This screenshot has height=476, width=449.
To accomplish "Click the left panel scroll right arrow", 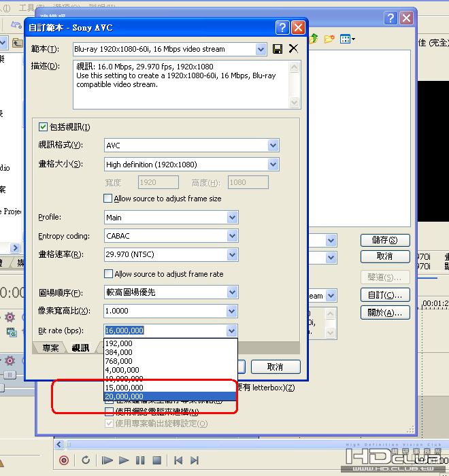I will [x=15, y=248].
